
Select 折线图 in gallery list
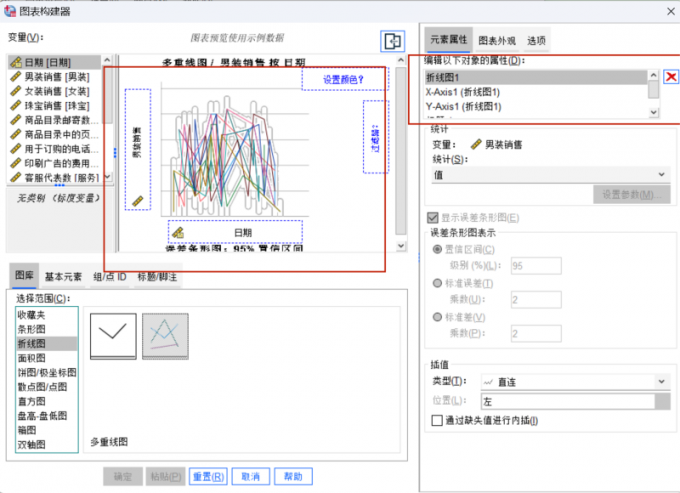[x=46, y=343]
